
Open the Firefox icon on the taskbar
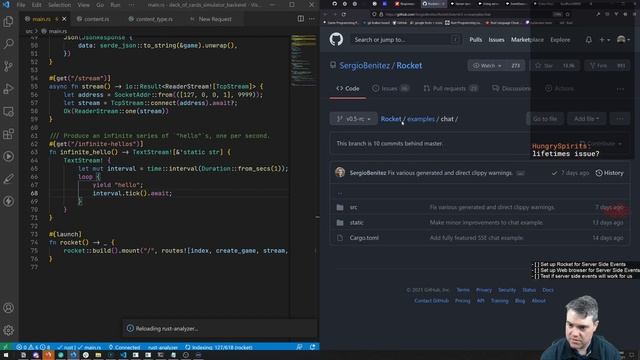point(48,355)
